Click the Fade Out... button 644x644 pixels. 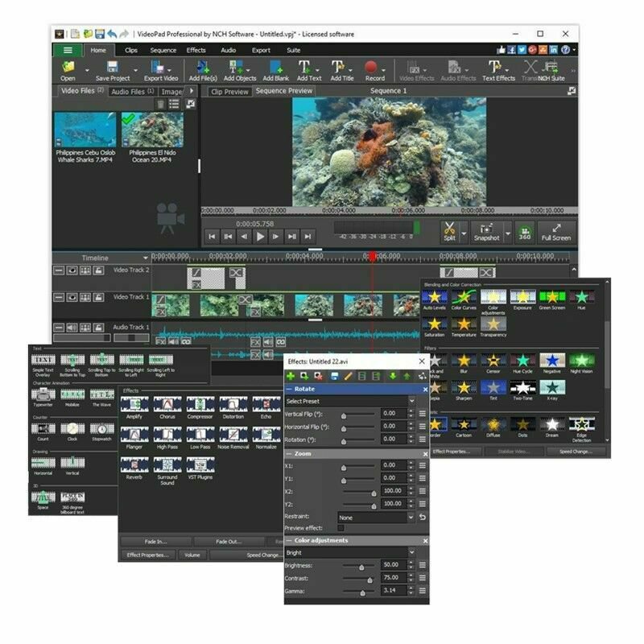pos(229,541)
